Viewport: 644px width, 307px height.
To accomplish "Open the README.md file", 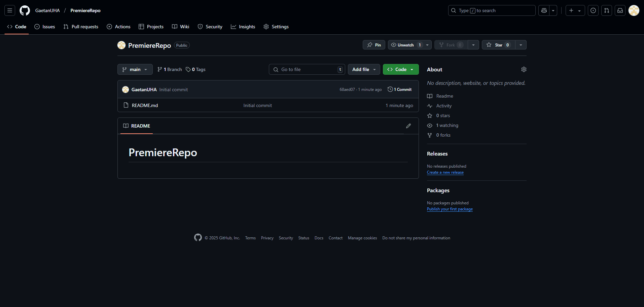I will 145,105.
